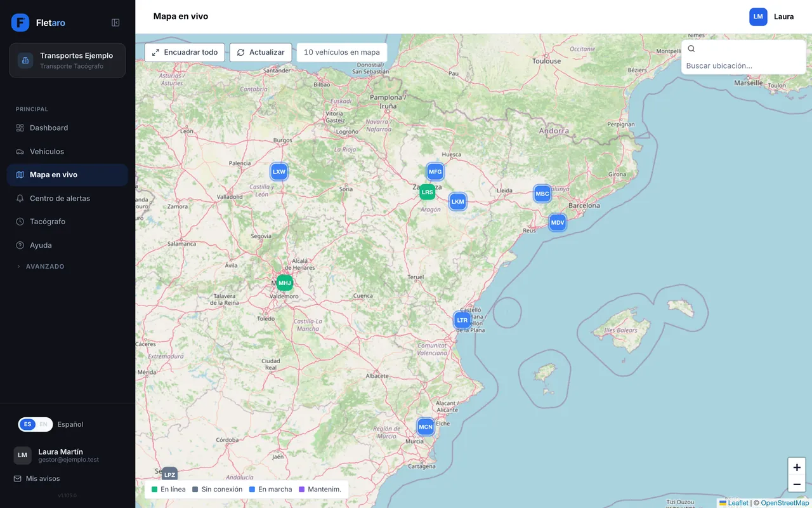
Task: Click the LM avatar in header
Action: tap(758, 17)
